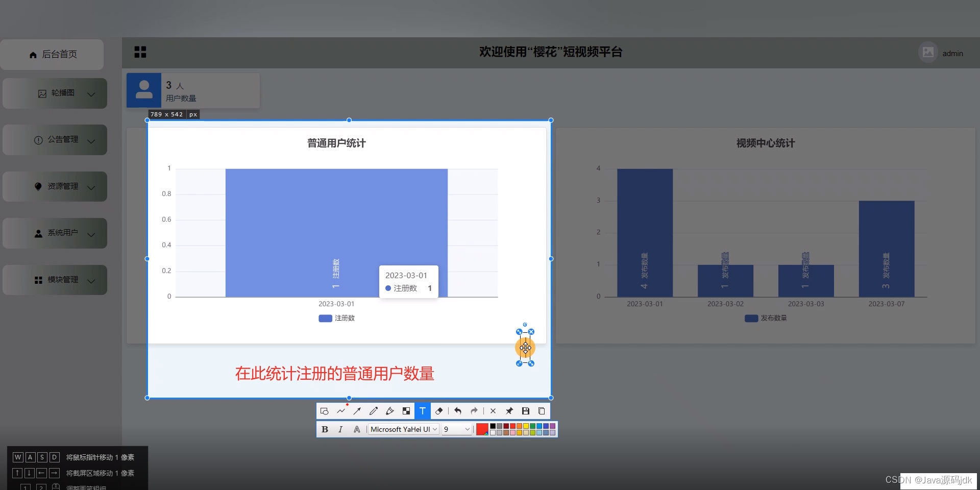Screen dimensions: 980x490
Task: Open the Microsoft YaHei UI font dropdown
Action: 404,429
